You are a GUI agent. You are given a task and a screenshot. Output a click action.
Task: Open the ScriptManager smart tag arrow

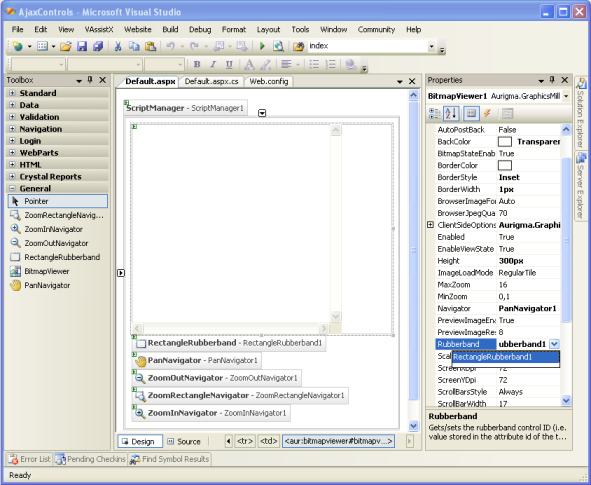coord(262,113)
